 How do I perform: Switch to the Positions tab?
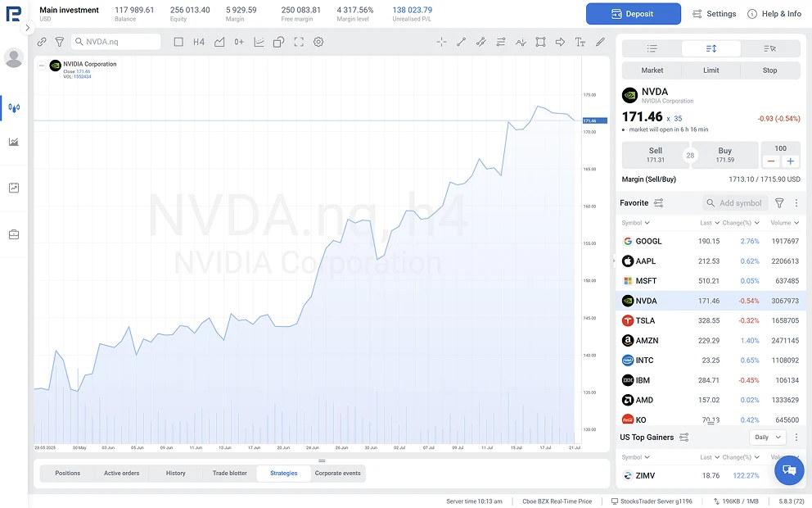[68, 474]
